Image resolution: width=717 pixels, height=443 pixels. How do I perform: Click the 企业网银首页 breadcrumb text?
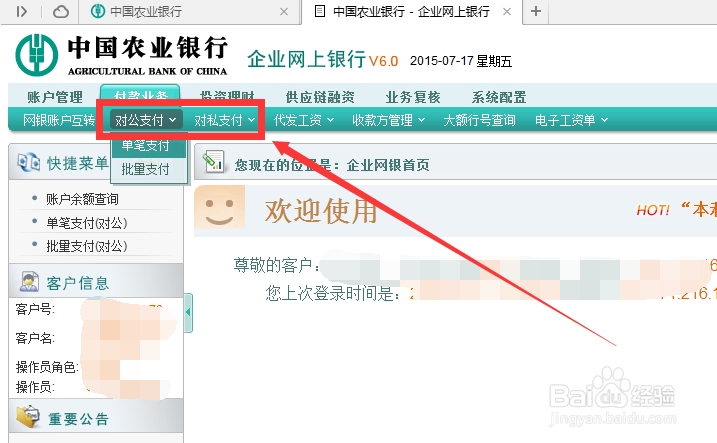[388, 165]
